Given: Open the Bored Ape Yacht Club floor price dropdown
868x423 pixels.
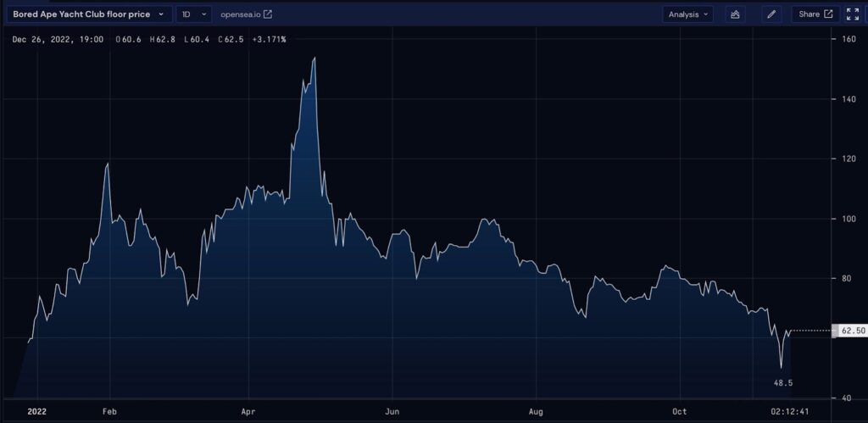Looking at the screenshot, I should [x=88, y=14].
